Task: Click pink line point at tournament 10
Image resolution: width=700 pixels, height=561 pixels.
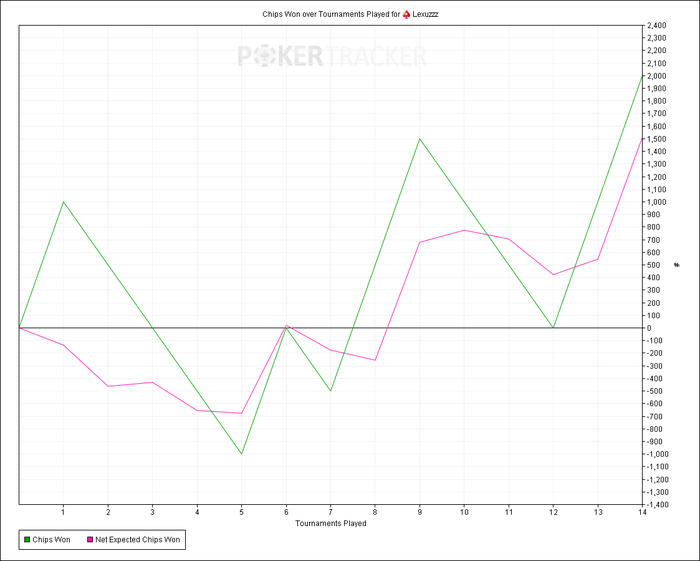Action: [x=464, y=230]
